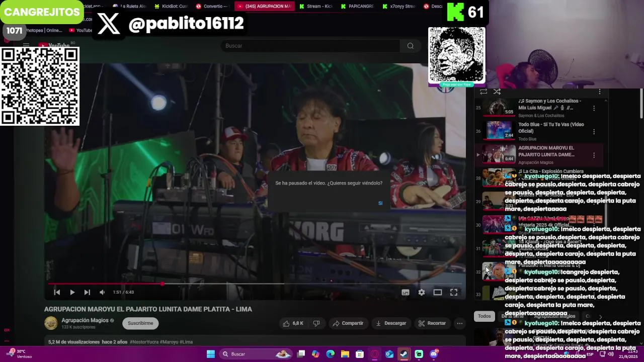Toggle subtitles on the video player
This screenshot has width=644, height=362.
pos(406,292)
